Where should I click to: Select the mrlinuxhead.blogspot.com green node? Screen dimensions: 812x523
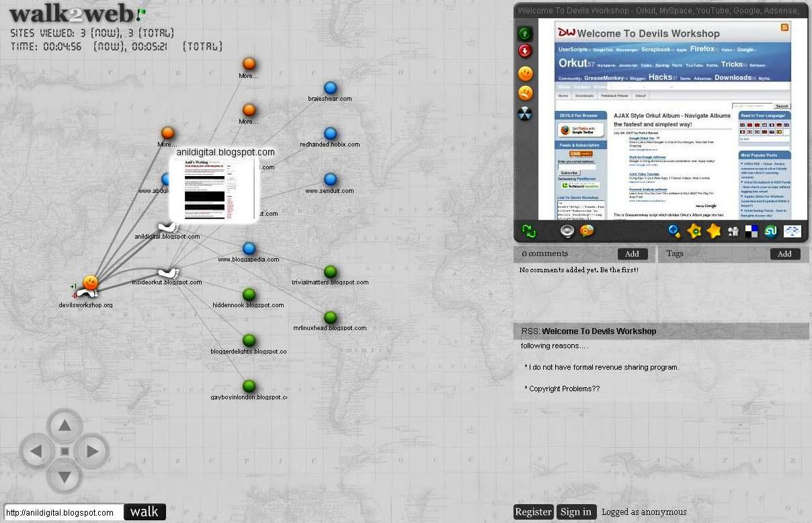tap(330, 317)
